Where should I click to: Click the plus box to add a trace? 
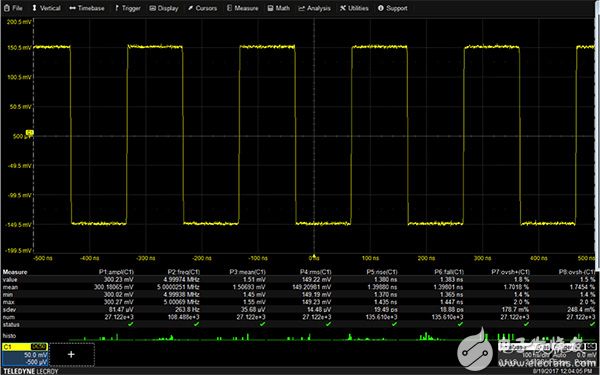pyautogui.click(x=72, y=354)
